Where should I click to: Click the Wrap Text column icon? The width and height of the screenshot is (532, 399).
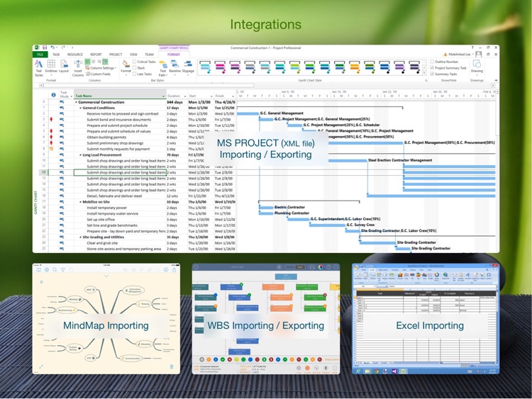coord(105,62)
